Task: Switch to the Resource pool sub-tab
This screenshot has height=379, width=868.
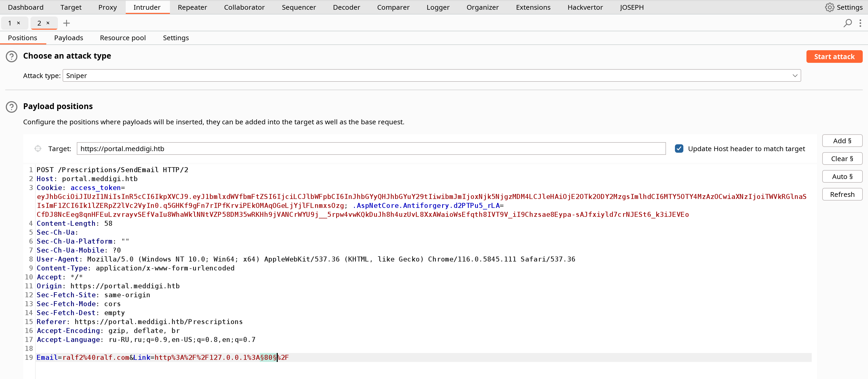Action: pos(123,38)
